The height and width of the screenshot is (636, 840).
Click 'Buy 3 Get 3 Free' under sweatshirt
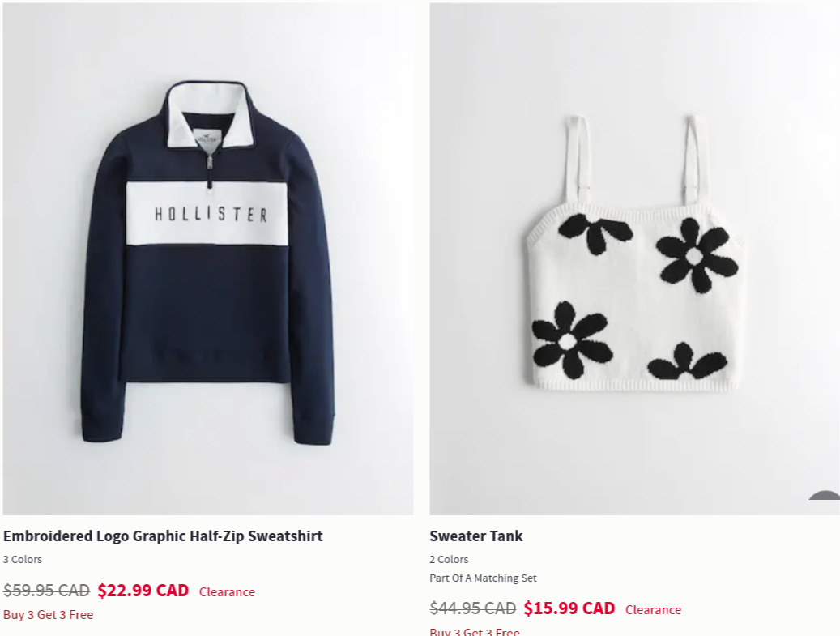[49, 615]
